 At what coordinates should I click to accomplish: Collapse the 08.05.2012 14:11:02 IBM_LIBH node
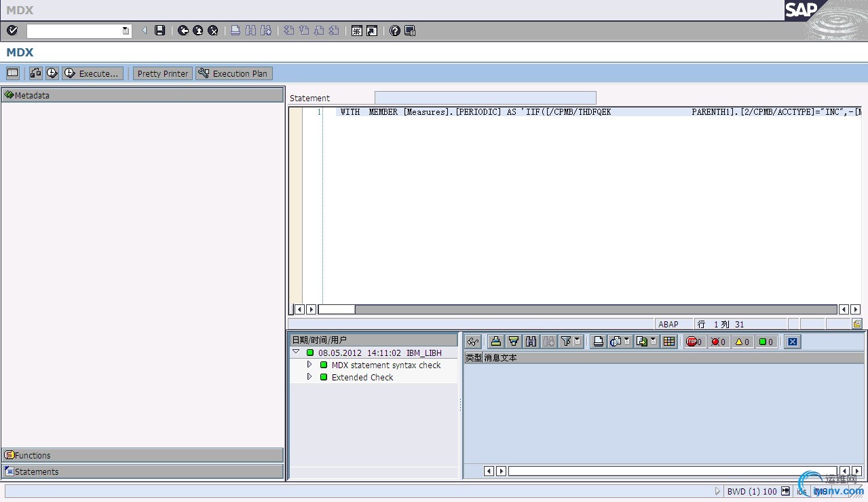[296, 353]
